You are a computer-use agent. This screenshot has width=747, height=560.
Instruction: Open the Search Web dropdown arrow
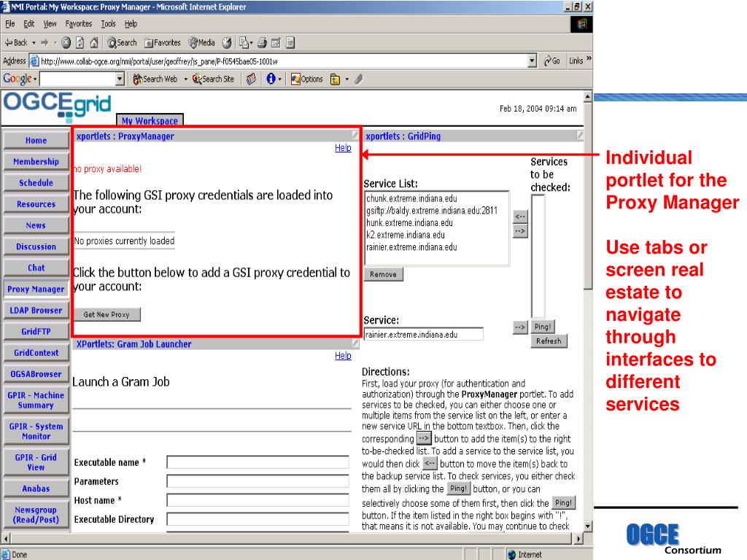click(185, 79)
